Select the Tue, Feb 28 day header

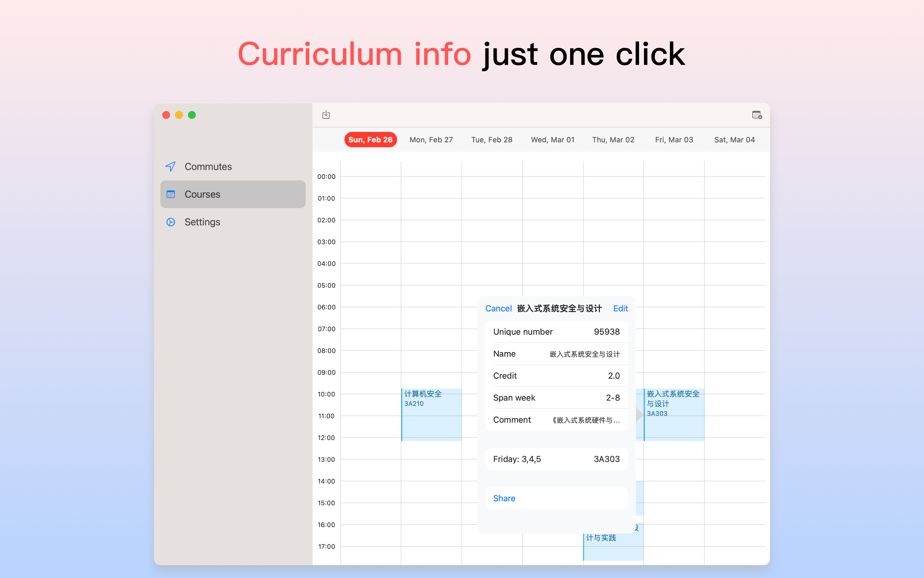(492, 140)
